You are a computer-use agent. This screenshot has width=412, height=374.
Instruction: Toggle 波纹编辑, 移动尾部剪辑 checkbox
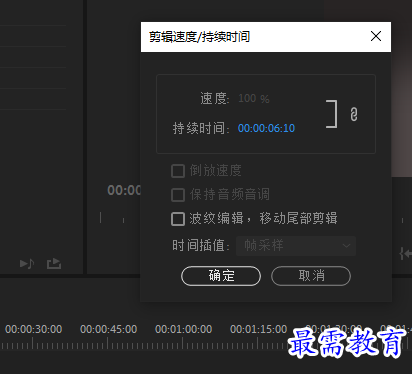(178, 219)
